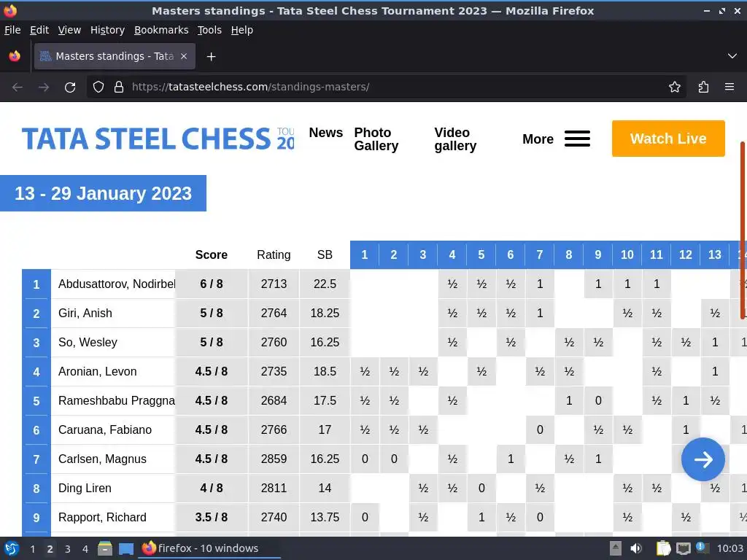The image size is (747, 560).
Task: Open the Firefox View pinned icon
Action: click(x=15, y=56)
